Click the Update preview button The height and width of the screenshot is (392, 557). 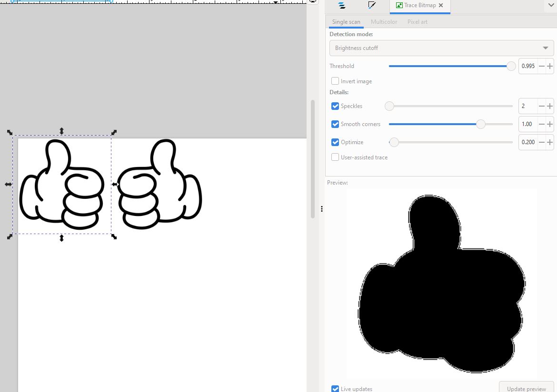pos(526,388)
